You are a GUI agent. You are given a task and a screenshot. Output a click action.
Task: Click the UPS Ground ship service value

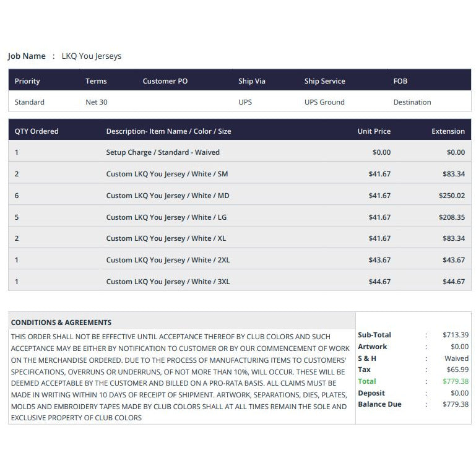[324, 102]
